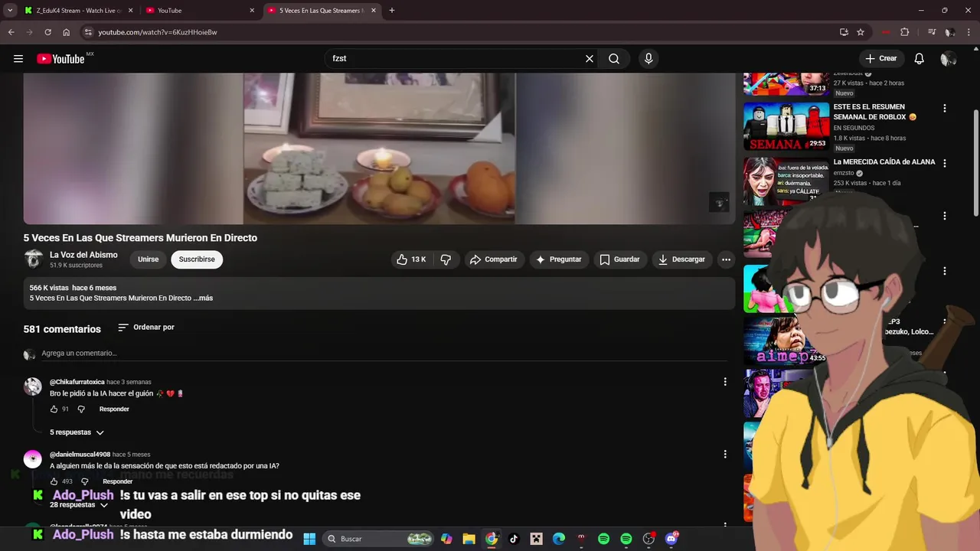Open La Voz del Abismo channel avatar
The height and width of the screenshot is (551, 980).
33,259
